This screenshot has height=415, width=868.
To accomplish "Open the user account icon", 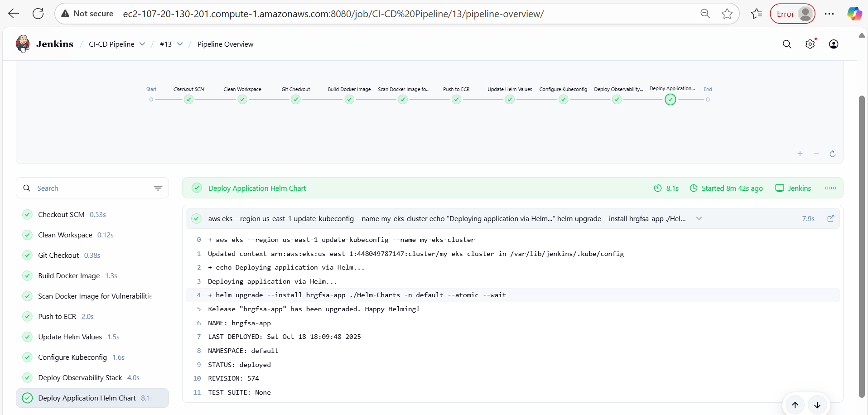I will point(833,44).
